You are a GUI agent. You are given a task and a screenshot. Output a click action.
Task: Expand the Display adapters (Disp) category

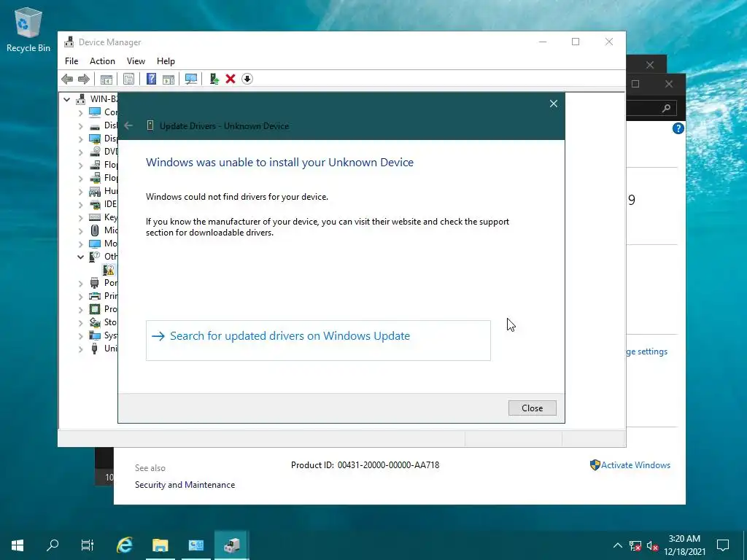[80, 139]
